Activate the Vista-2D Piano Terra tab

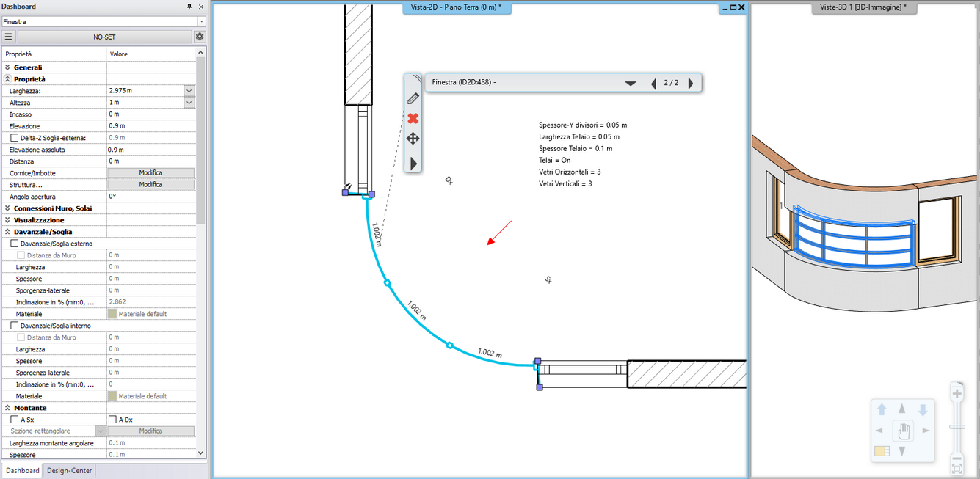457,7
